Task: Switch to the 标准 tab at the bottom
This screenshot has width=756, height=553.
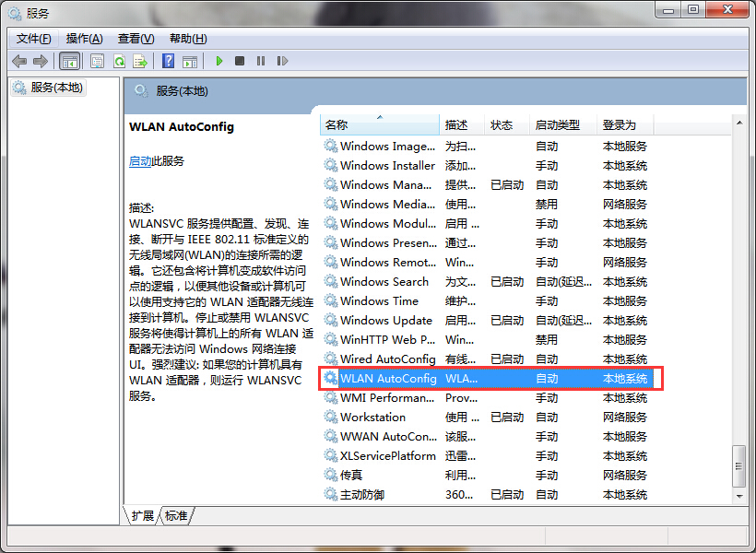Action: tap(176, 515)
